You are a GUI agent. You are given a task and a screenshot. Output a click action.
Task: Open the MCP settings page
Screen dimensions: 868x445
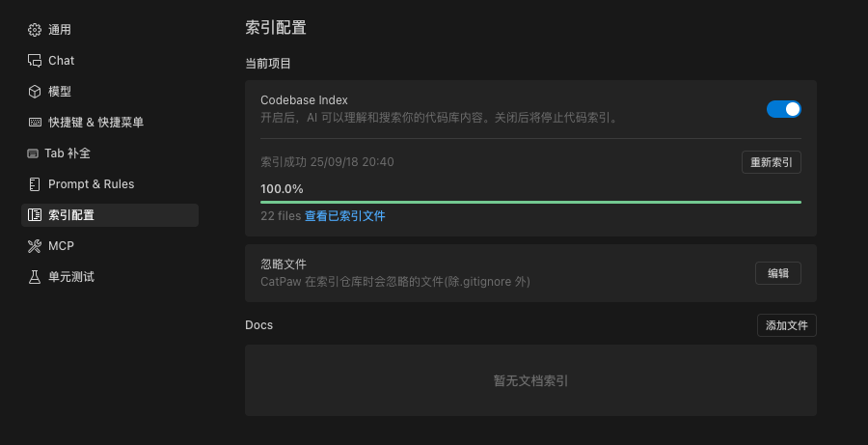(61, 246)
